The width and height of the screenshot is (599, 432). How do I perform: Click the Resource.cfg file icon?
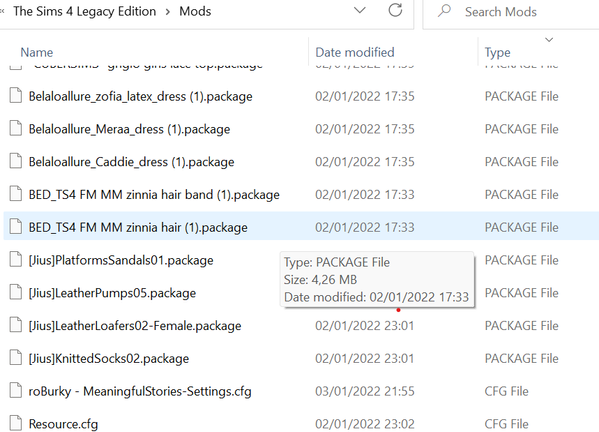click(16, 423)
